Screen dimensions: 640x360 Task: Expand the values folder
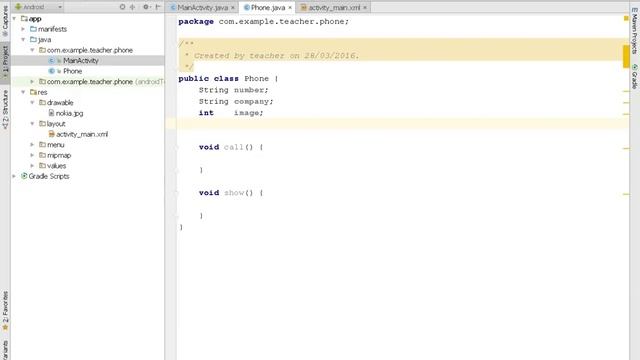pos(32,166)
